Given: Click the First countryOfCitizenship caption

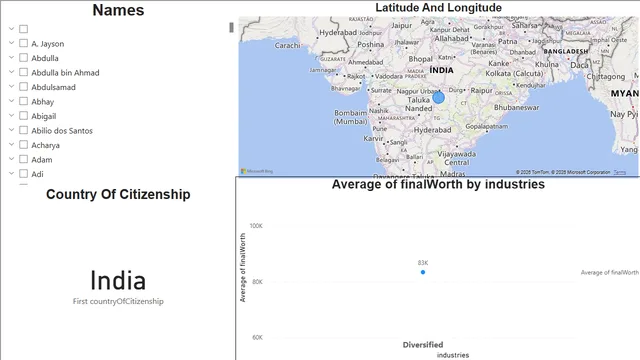Looking at the screenshot, I should tap(118, 301).
